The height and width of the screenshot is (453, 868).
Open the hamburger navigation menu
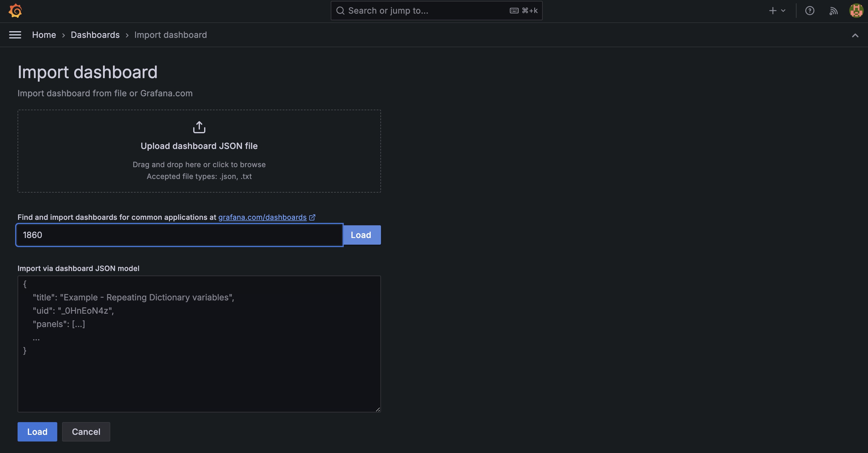[x=15, y=35]
